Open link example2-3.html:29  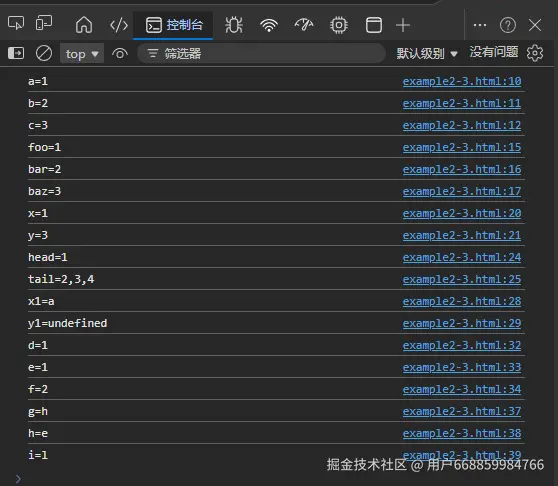[462, 323]
